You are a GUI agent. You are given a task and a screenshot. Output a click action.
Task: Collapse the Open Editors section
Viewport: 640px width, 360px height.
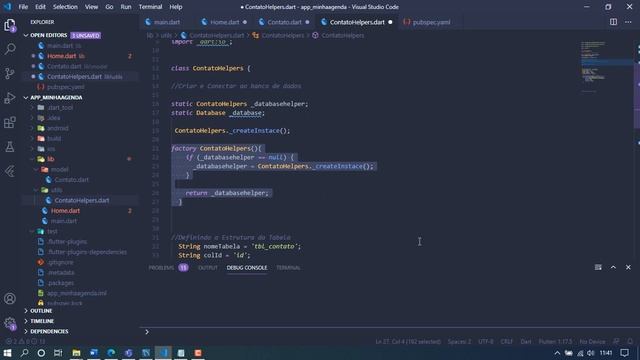pyautogui.click(x=26, y=36)
